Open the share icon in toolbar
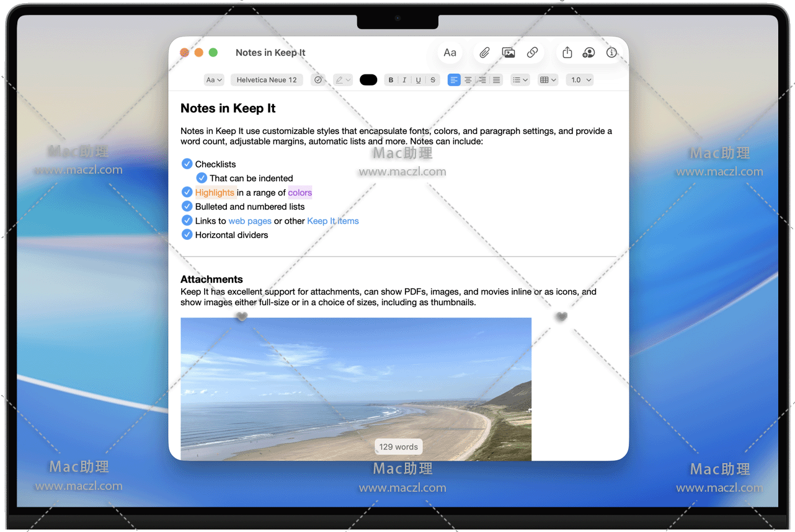This screenshot has width=795, height=532. click(x=567, y=53)
